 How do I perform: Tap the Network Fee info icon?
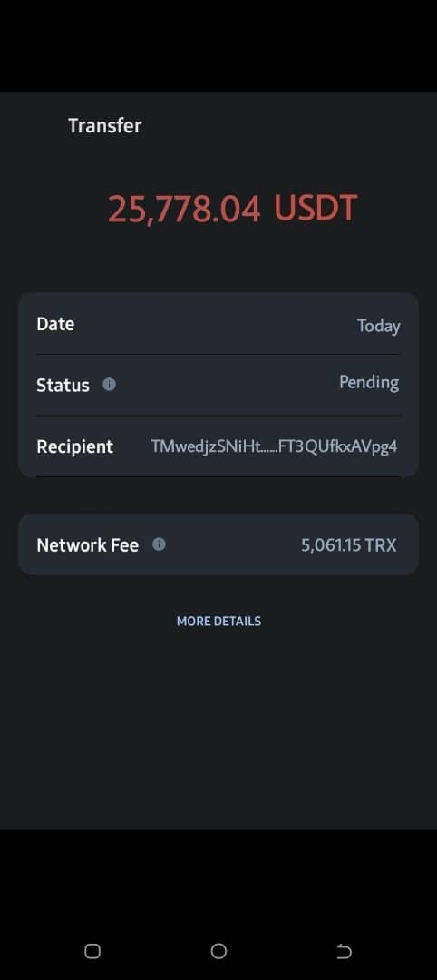coord(160,544)
